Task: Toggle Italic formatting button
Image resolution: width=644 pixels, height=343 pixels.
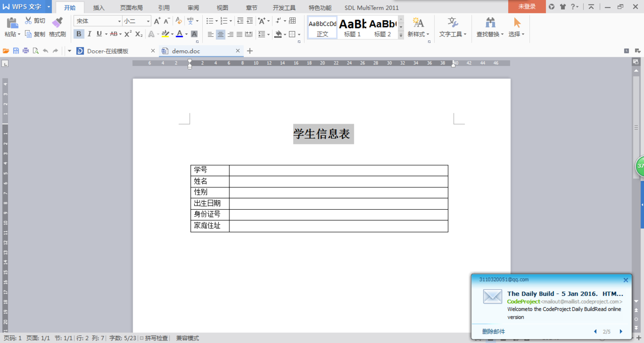Action: click(89, 34)
